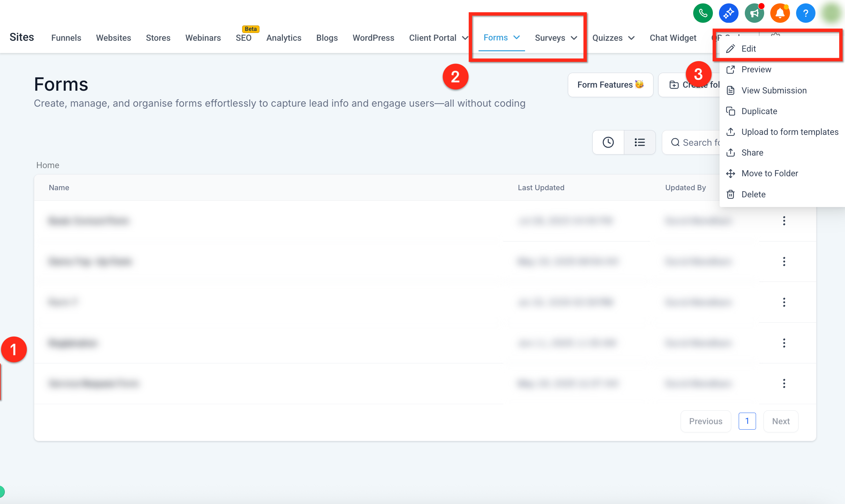
Task: Choose Share from the context menu
Action: [782, 152]
